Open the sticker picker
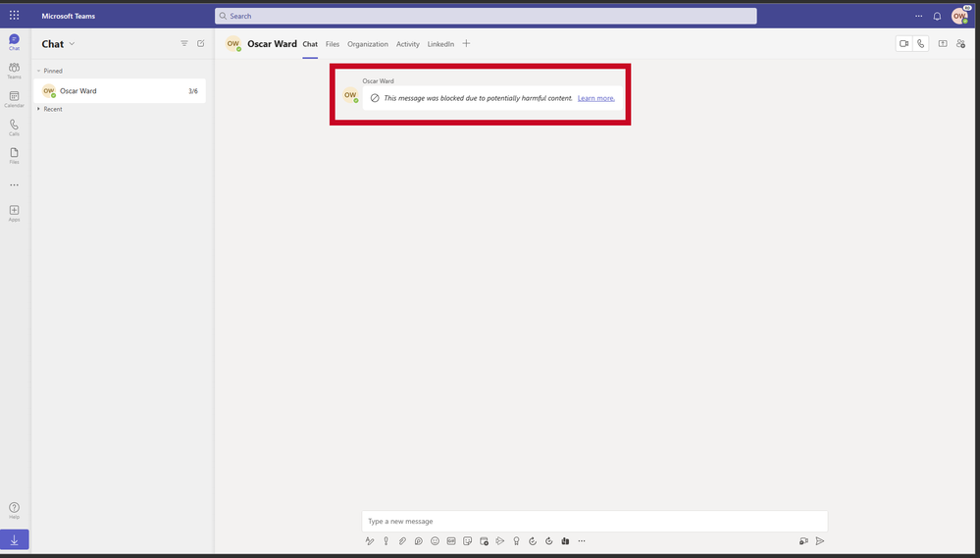 [x=468, y=541]
